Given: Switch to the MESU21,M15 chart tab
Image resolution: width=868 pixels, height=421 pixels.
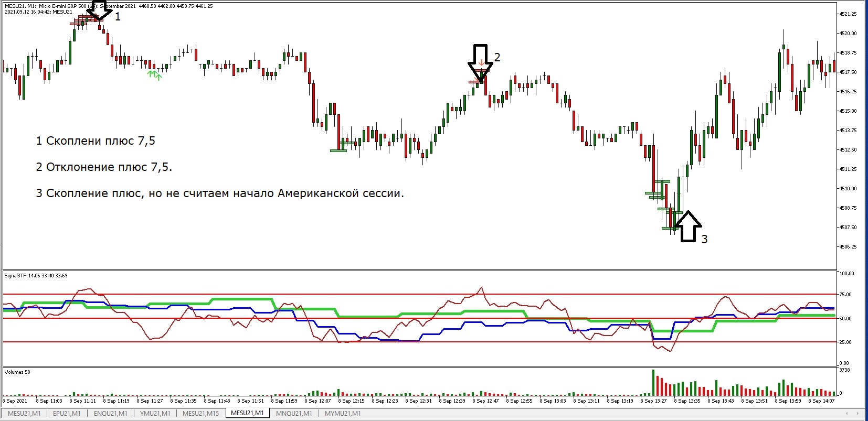Looking at the screenshot, I should click(x=201, y=413).
